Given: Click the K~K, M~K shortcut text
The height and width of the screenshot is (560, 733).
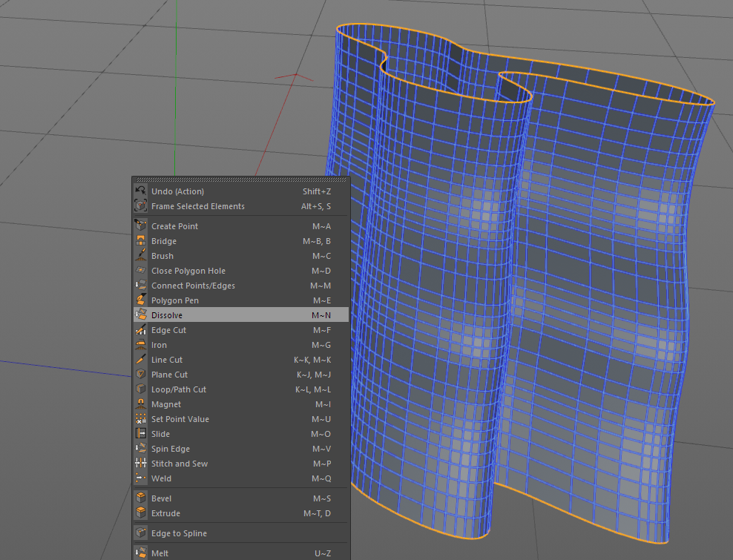Looking at the screenshot, I should (x=312, y=360).
